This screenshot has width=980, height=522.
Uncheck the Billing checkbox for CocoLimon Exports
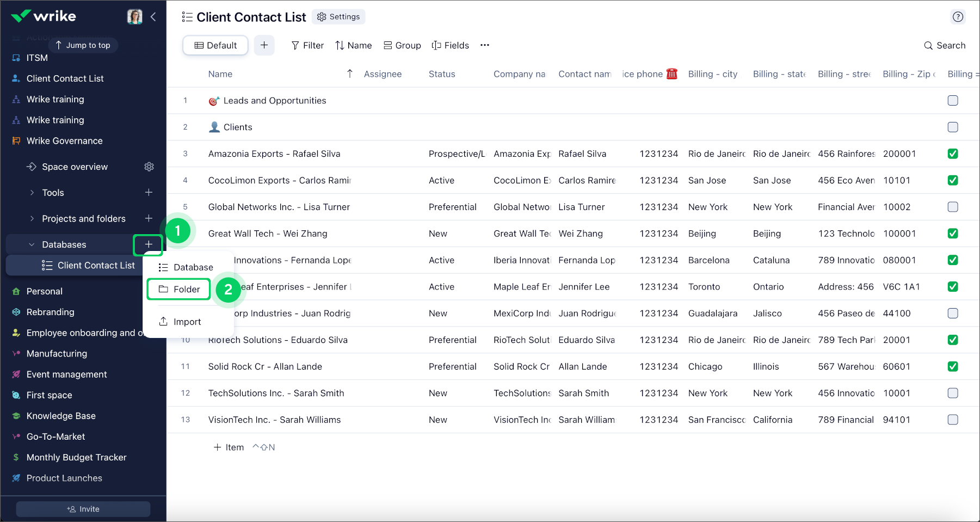click(x=953, y=180)
